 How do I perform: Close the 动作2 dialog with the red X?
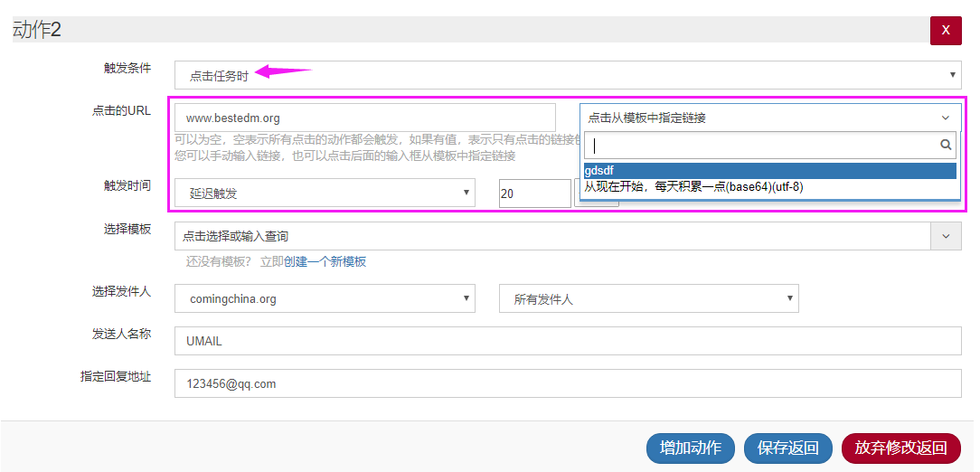click(x=945, y=30)
